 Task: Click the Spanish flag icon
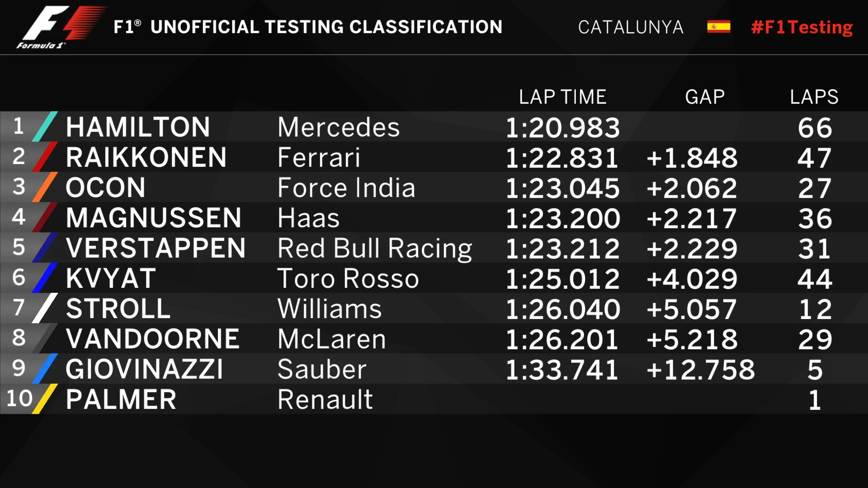(718, 27)
